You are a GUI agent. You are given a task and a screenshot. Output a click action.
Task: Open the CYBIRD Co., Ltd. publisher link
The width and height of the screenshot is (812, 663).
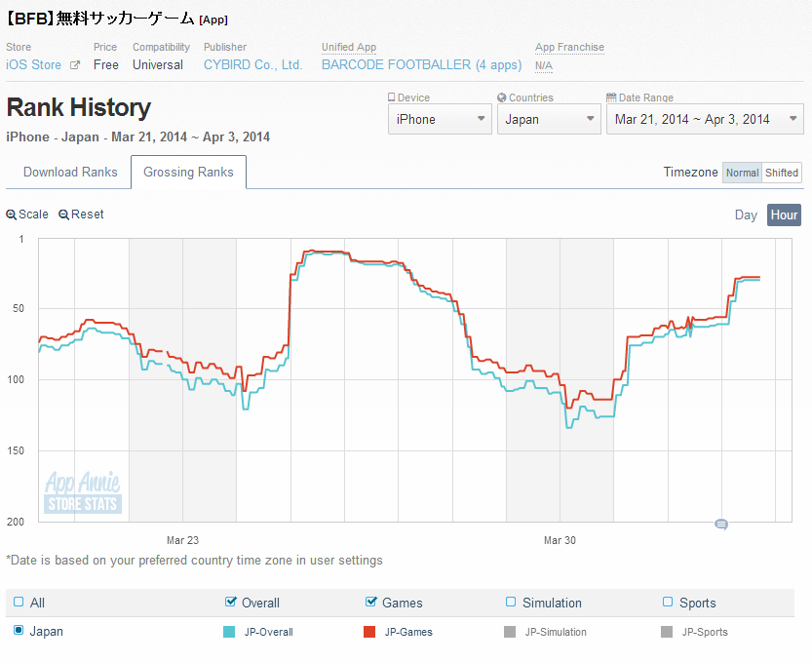click(252, 65)
